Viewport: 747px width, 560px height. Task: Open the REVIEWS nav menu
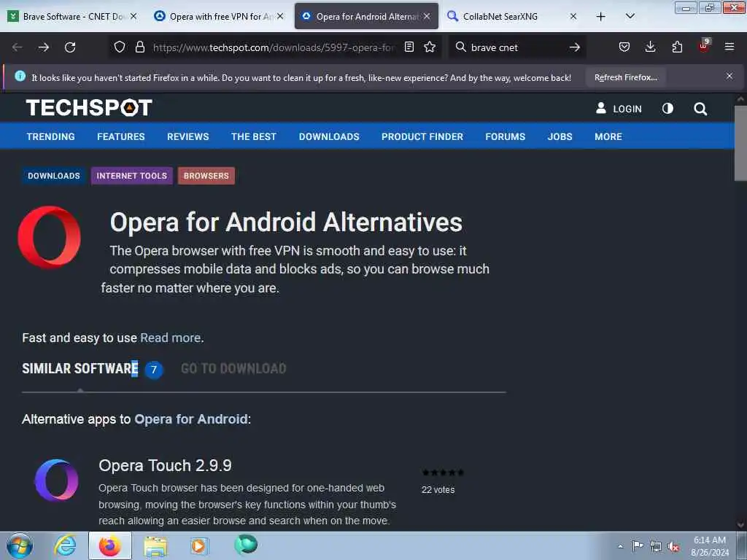click(187, 136)
